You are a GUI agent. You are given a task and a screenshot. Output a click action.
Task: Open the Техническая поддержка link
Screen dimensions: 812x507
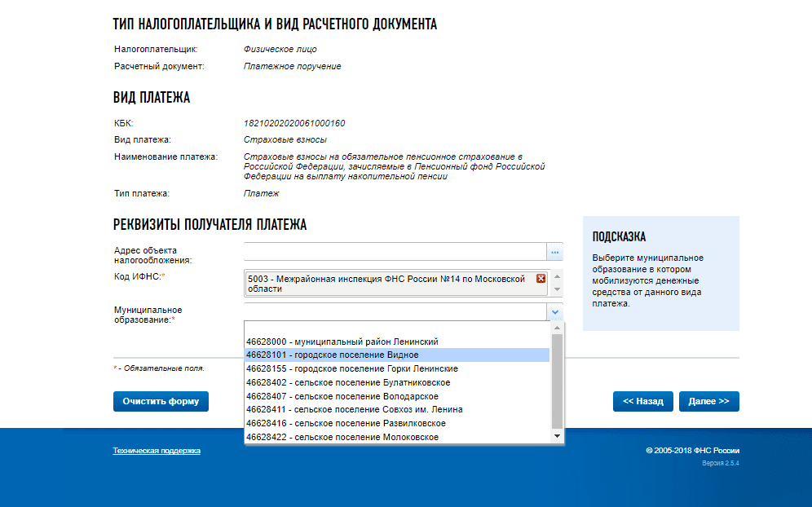tap(157, 451)
